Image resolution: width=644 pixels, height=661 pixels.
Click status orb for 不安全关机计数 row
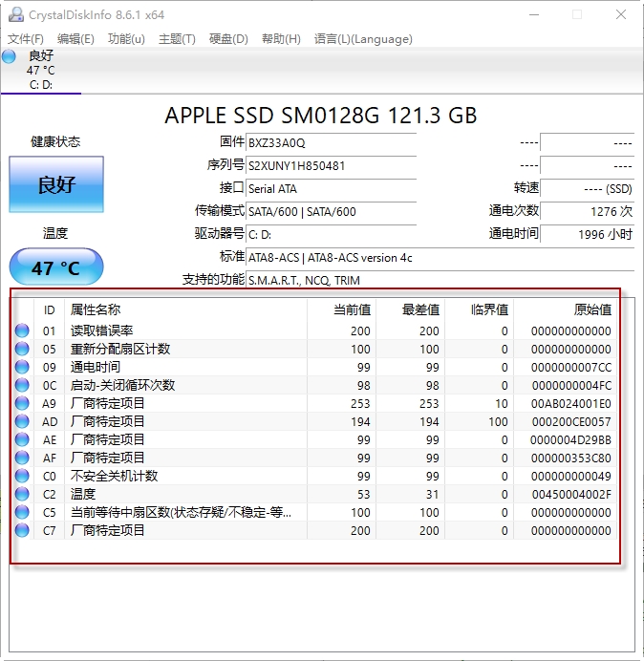tap(22, 477)
